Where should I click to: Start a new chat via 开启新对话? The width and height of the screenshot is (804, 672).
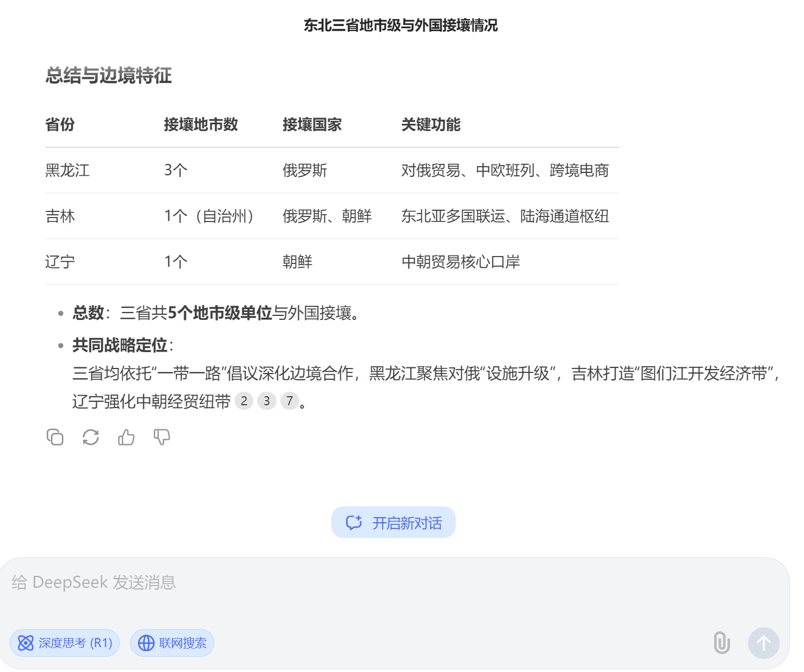pos(394,522)
